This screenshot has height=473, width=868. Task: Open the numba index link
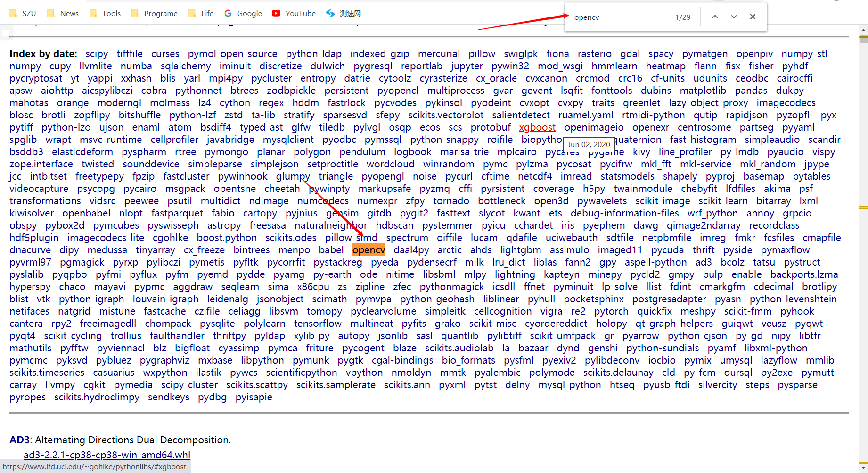point(136,66)
